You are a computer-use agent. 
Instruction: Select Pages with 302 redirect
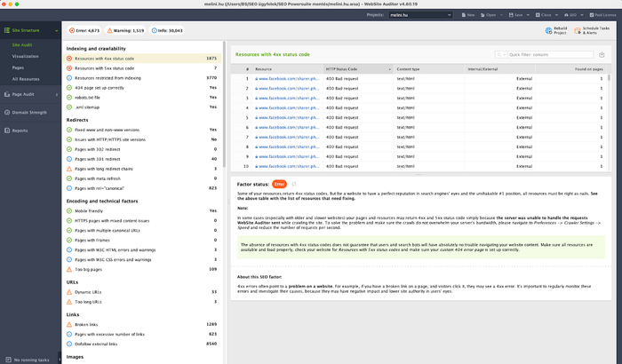tap(142, 149)
